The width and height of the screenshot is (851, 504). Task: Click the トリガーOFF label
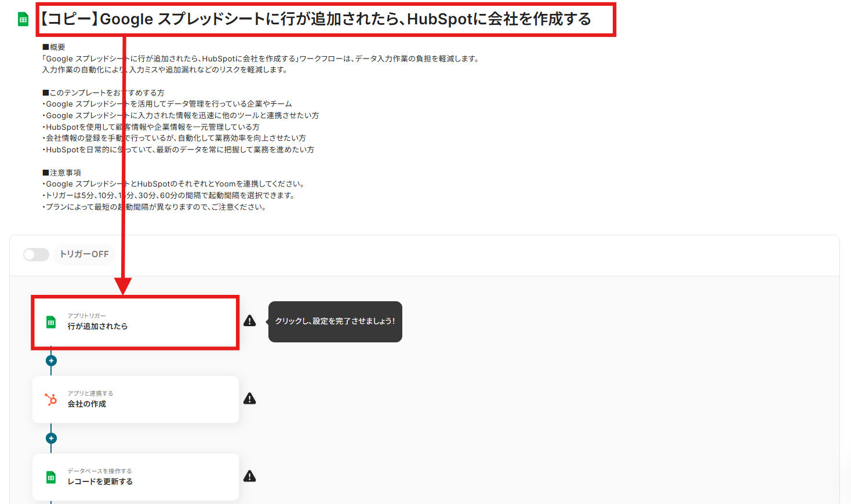85,254
